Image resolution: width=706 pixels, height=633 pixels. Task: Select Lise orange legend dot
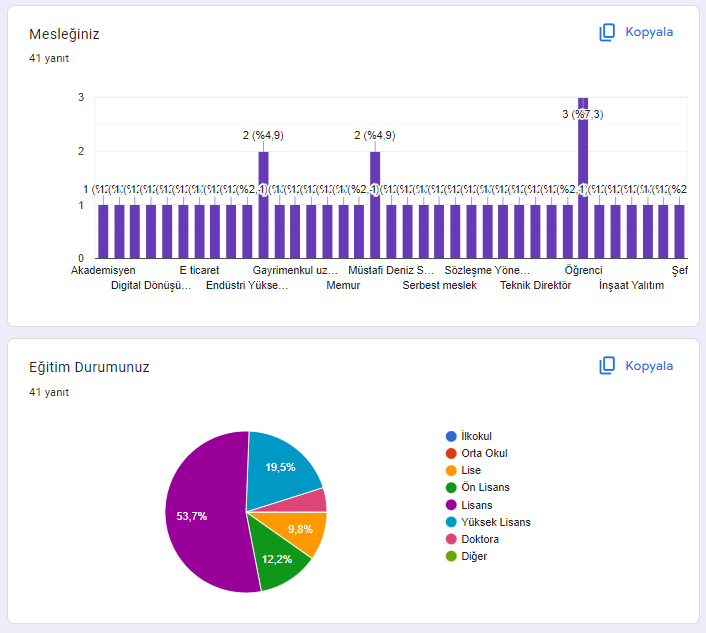pos(451,470)
